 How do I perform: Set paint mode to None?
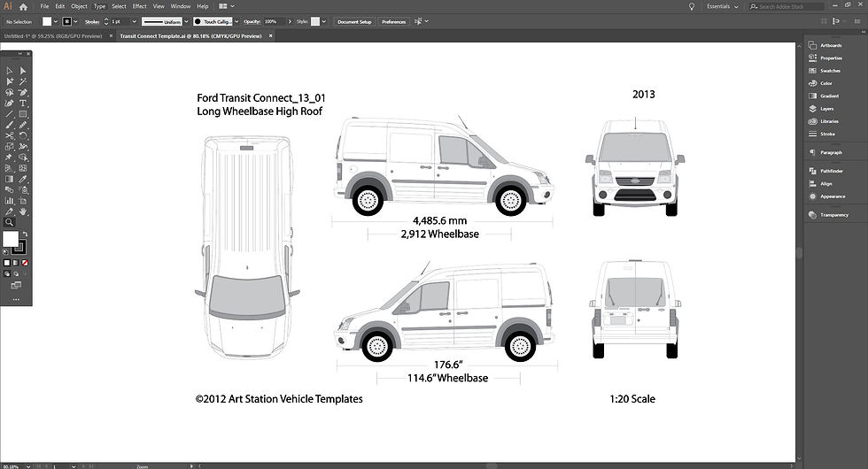[x=25, y=263]
